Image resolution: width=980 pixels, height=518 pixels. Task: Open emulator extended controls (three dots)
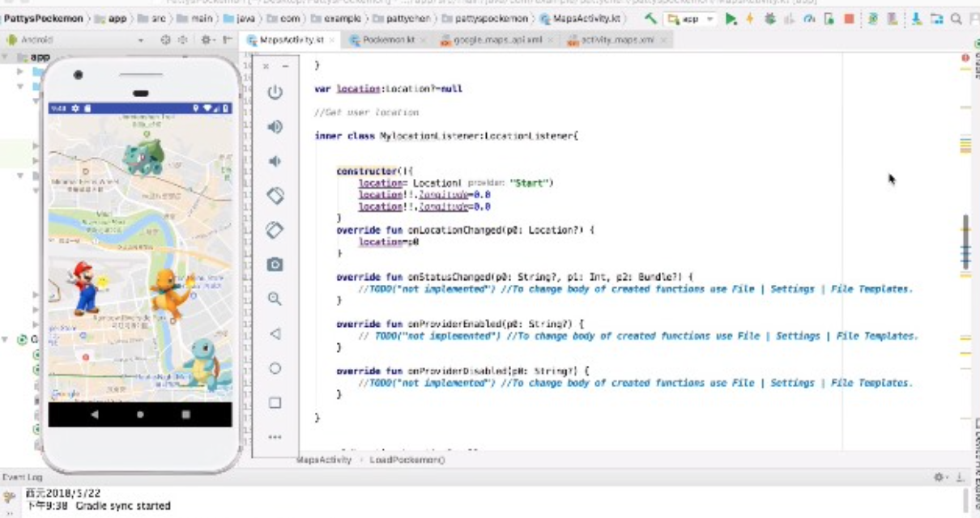(x=275, y=437)
